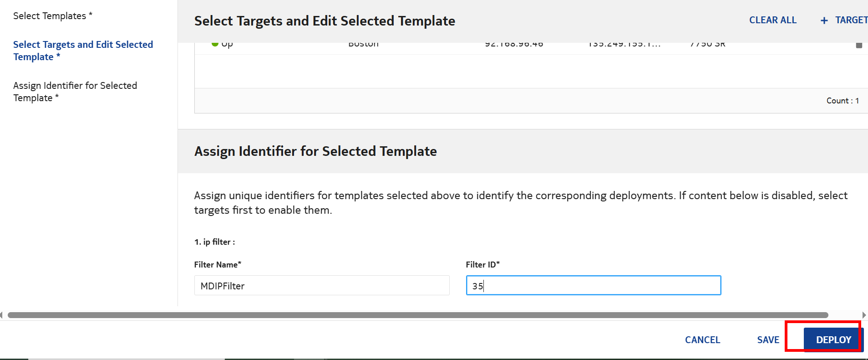Save the deployment with SAVE
The image size is (868, 360).
[768, 340]
